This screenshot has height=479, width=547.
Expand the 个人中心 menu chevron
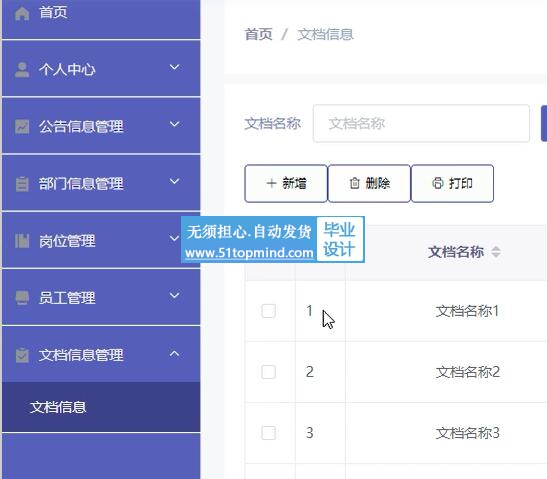(174, 67)
